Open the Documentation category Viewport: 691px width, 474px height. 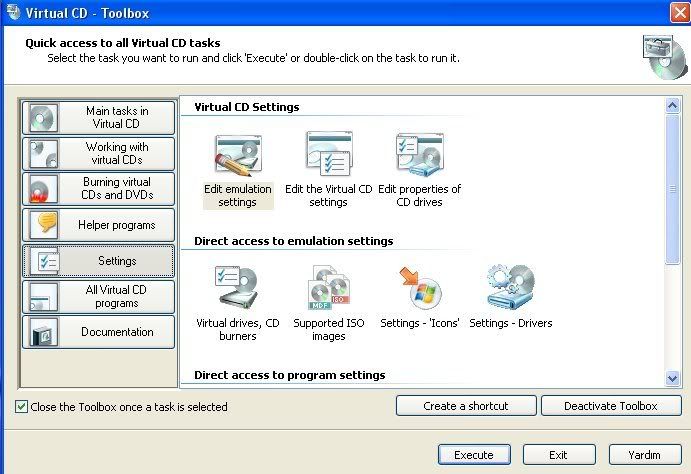pyautogui.click(x=99, y=332)
